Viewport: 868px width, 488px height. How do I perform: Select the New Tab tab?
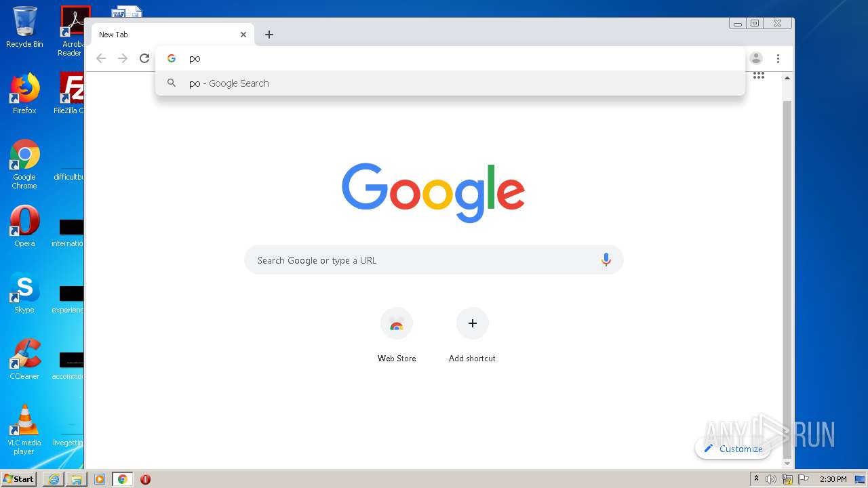[171, 35]
